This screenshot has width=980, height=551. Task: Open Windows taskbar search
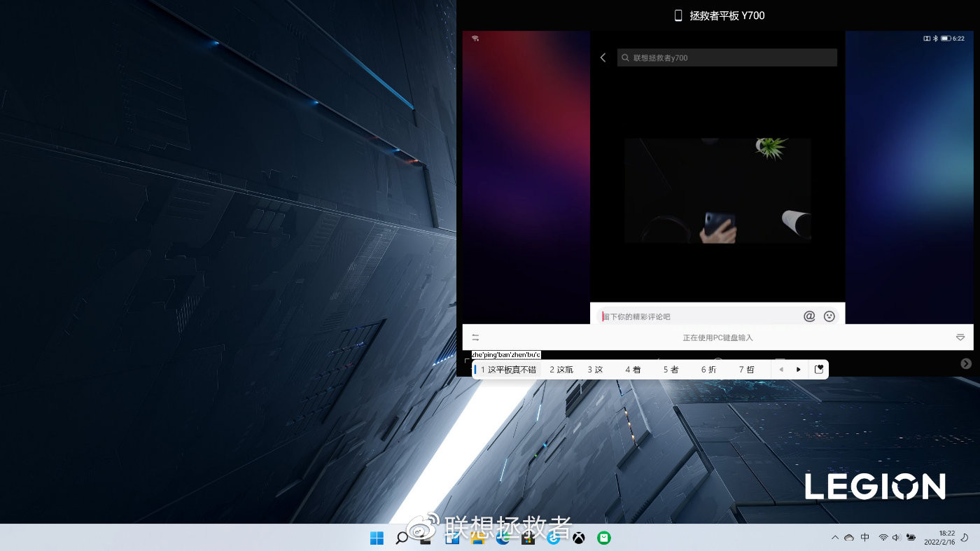click(x=402, y=538)
